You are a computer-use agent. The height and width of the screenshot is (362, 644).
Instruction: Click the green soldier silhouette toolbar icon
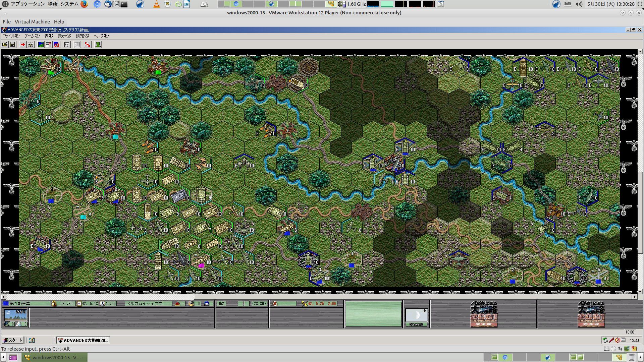click(98, 45)
